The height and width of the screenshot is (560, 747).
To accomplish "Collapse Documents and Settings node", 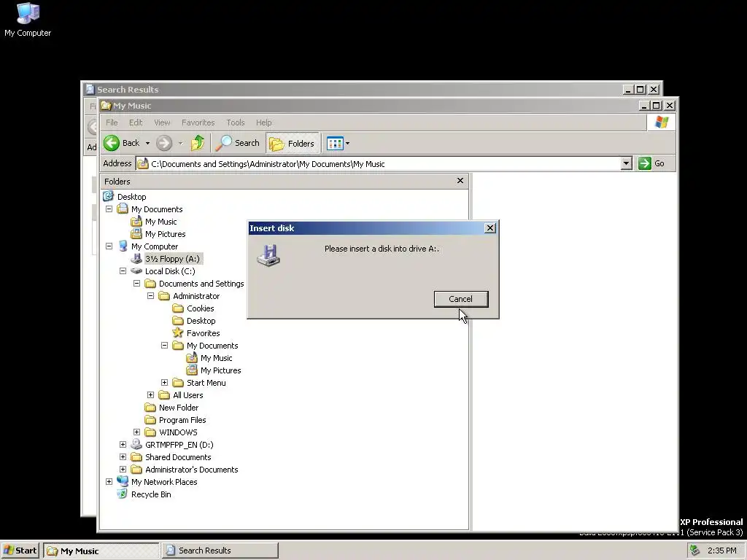I will point(136,284).
